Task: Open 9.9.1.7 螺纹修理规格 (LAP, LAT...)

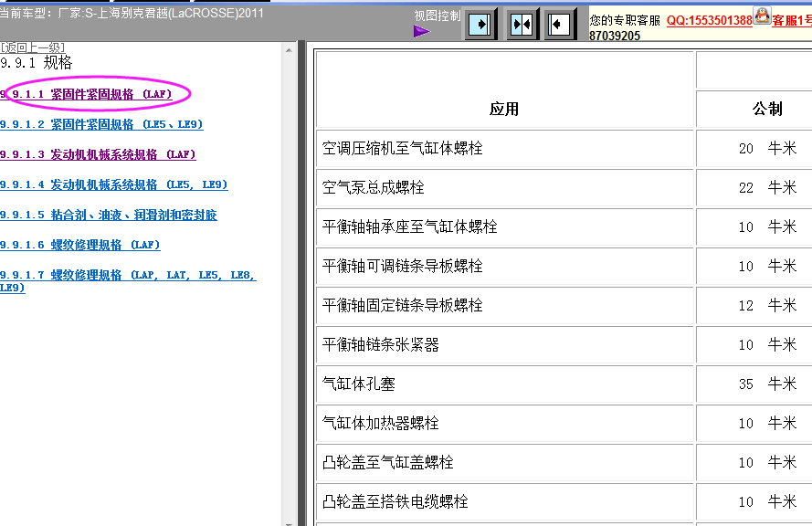Action: pos(128,281)
